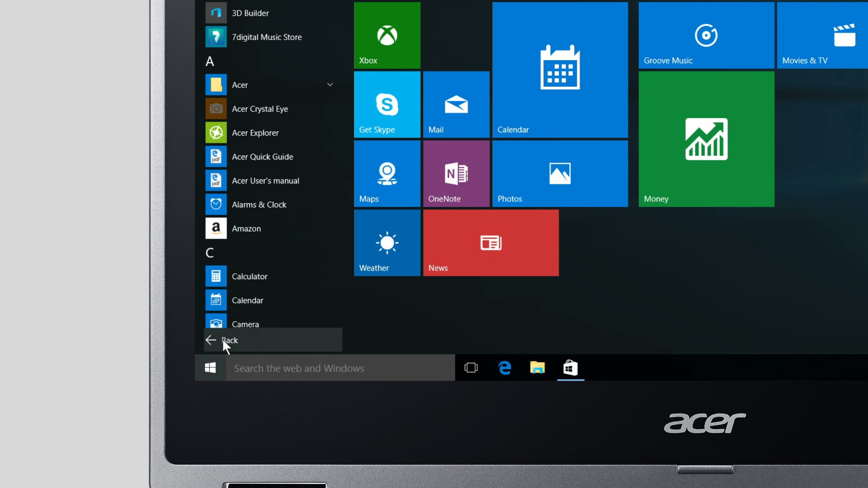
Task: Click the letter A section header
Action: coord(210,61)
